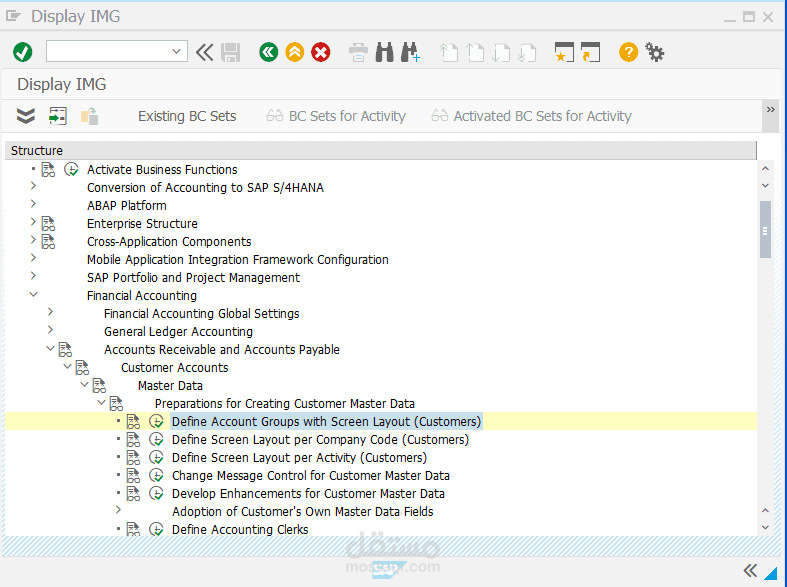Click the green Back button
Image resolution: width=787 pixels, height=587 pixels.
(269, 52)
